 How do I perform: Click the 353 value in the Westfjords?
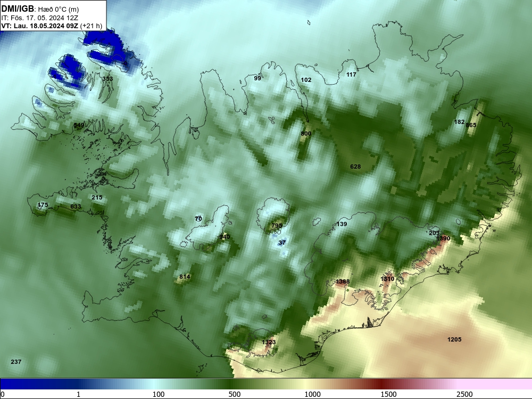click(x=107, y=79)
